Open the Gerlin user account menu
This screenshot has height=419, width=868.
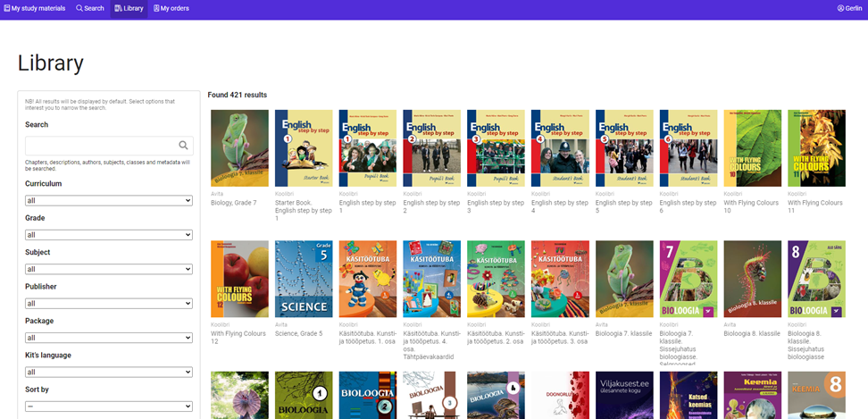click(x=849, y=8)
